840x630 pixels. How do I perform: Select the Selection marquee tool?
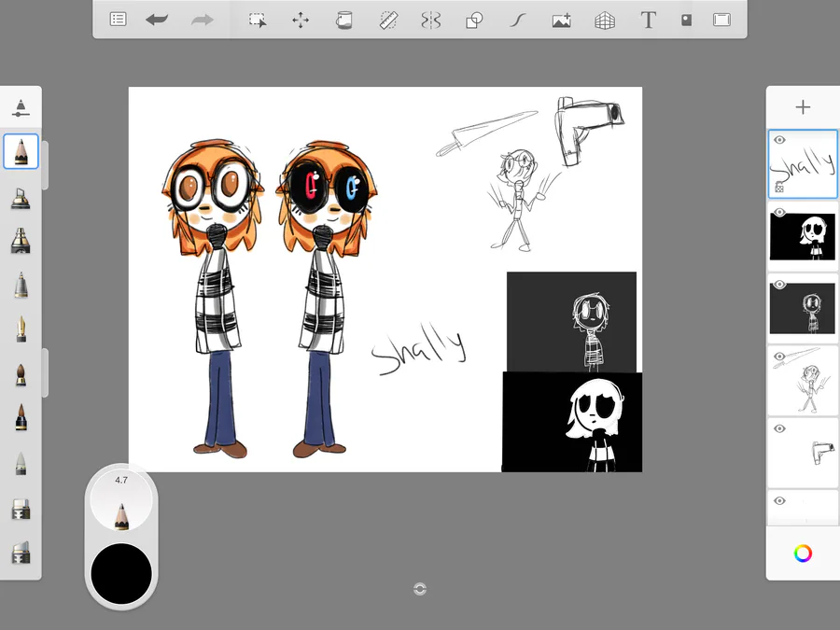pyautogui.click(x=258, y=21)
